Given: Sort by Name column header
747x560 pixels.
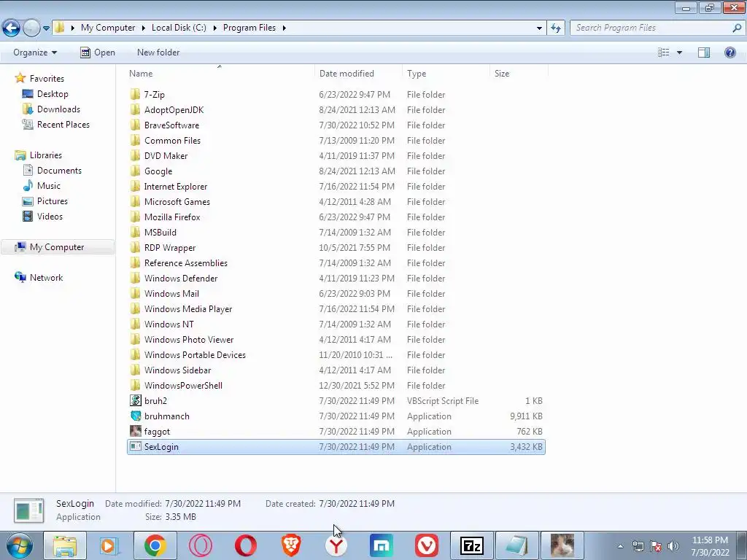Looking at the screenshot, I should [141, 74].
